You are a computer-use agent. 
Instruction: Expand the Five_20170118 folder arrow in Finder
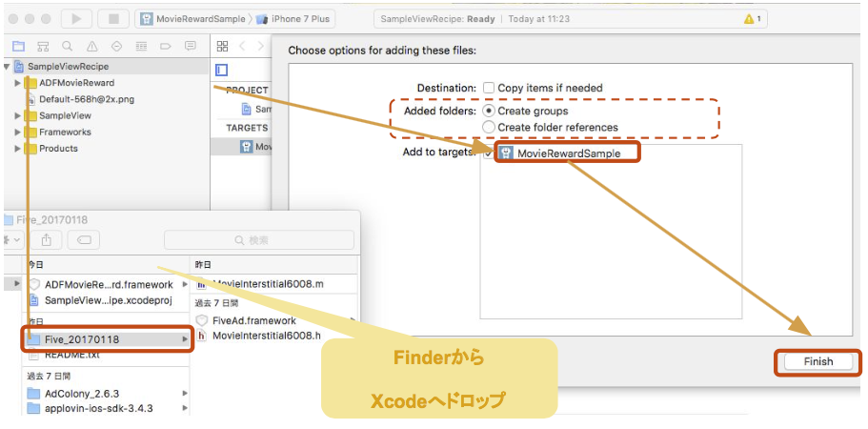coord(185,339)
